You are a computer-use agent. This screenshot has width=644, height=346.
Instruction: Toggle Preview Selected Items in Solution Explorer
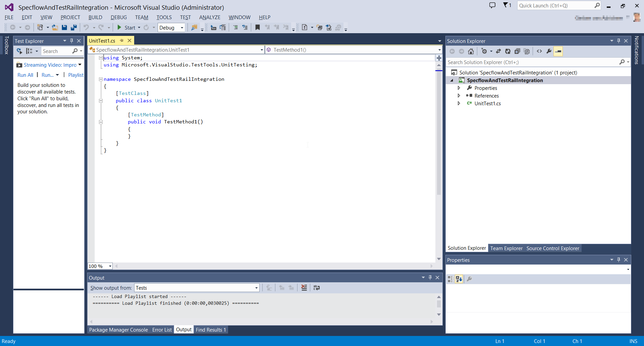(558, 51)
